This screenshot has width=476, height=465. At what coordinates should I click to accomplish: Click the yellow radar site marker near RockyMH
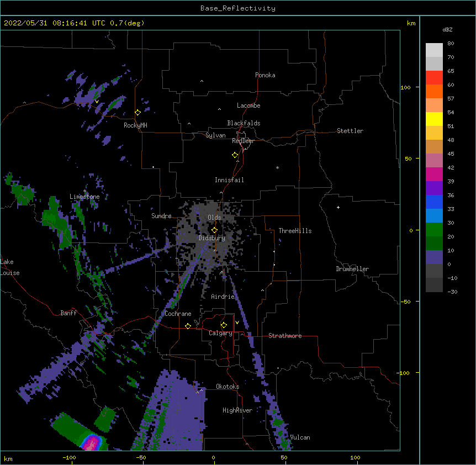pyautogui.click(x=137, y=113)
